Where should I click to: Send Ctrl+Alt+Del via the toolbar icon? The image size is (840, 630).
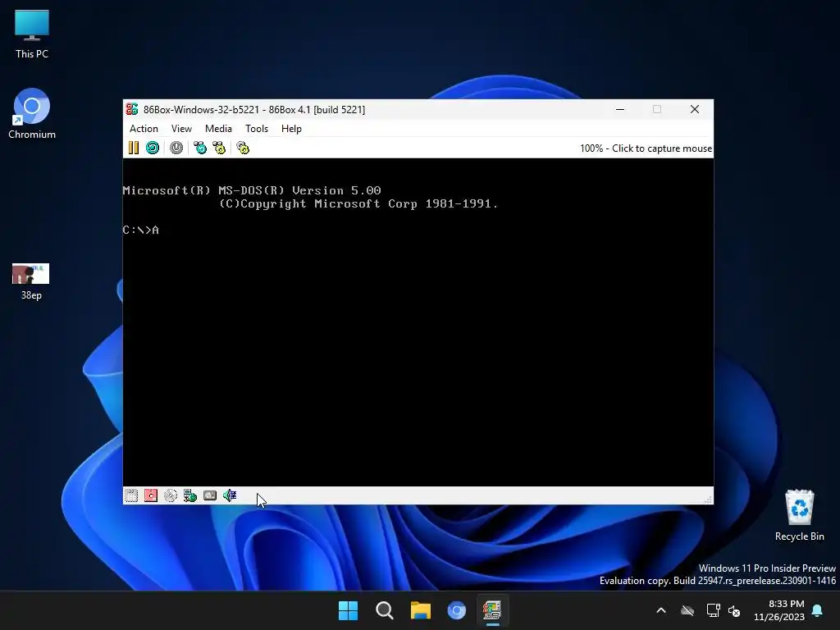(200, 148)
